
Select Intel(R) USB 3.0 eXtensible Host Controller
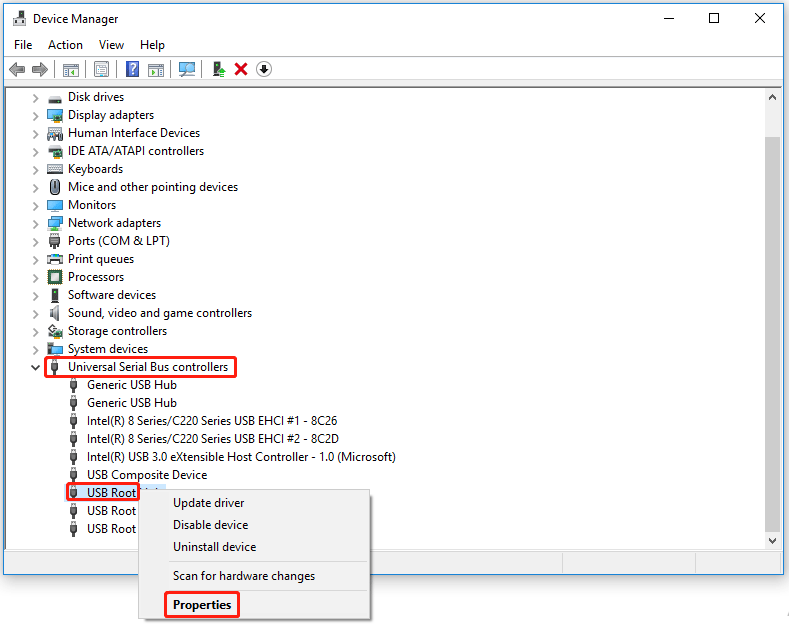tap(241, 457)
